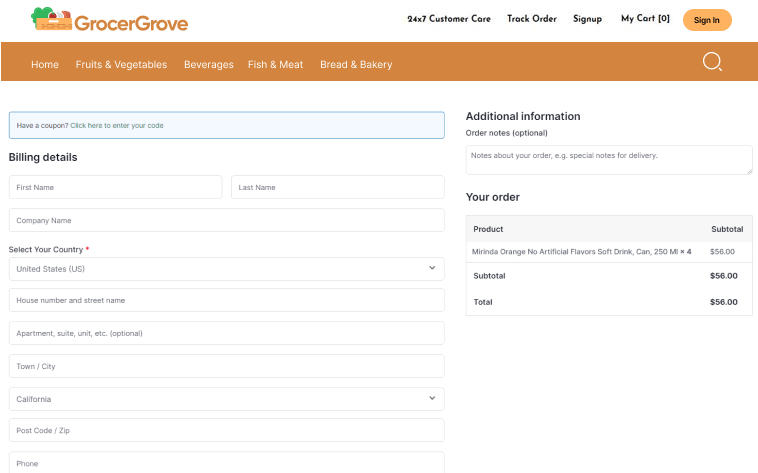This screenshot has width=758, height=473.
Task: Focus the Post Code / Zip field
Action: point(226,430)
